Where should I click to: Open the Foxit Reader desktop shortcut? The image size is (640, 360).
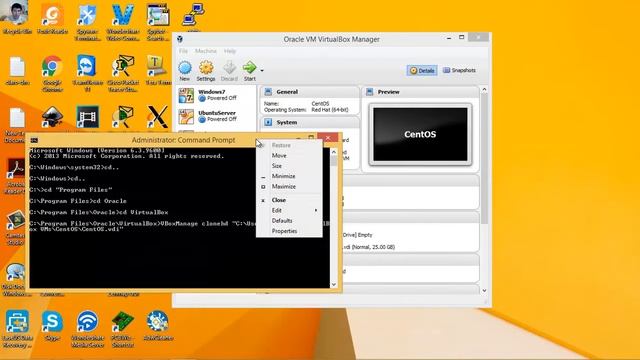tap(52, 18)
